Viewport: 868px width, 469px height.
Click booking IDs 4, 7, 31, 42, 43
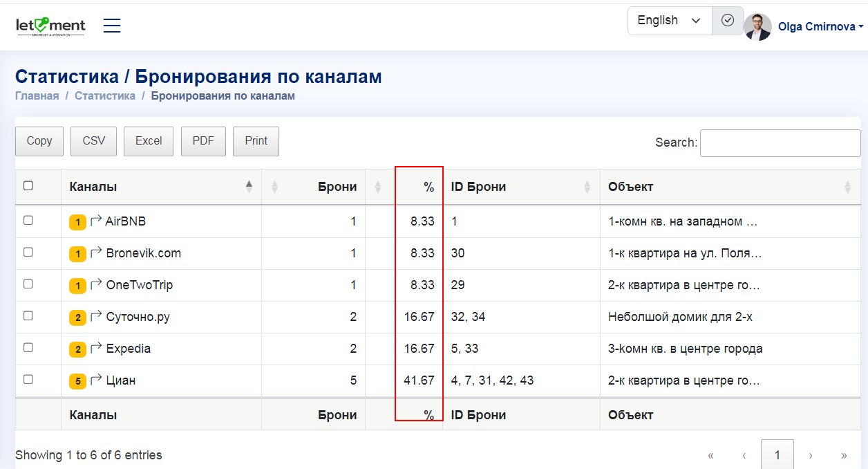point(492,380)
